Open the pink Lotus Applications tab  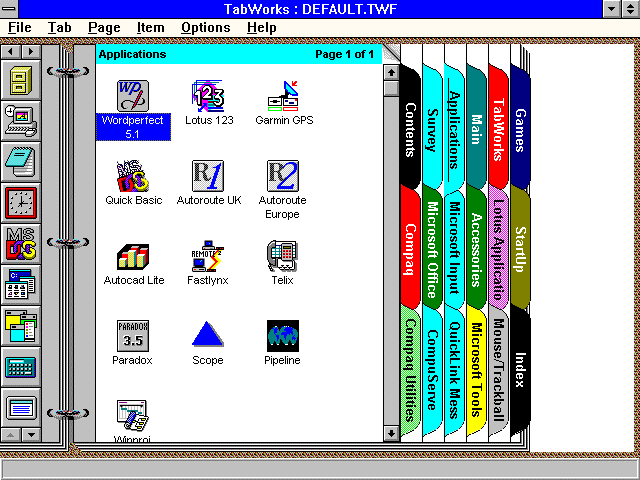[x=498, y=249]
